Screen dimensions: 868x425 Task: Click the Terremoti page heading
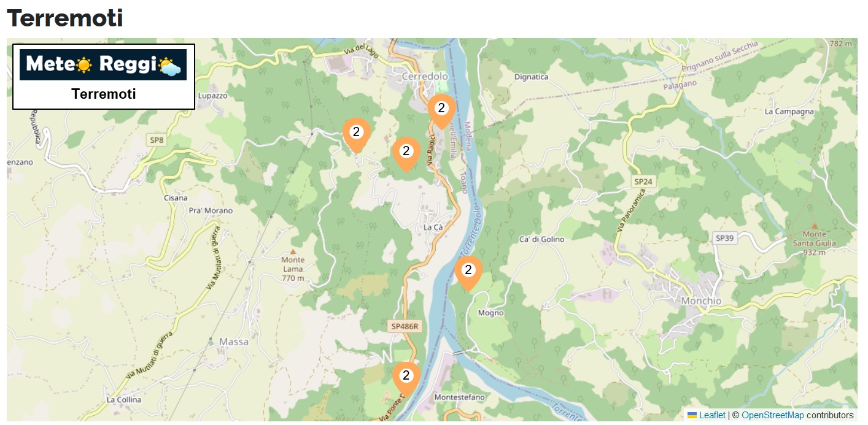[65, 18]
